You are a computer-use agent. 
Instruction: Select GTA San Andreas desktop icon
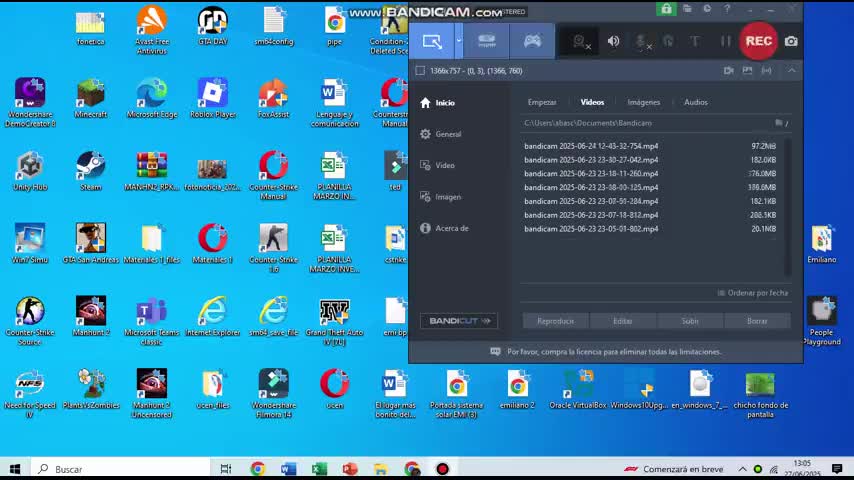point(90,245)
